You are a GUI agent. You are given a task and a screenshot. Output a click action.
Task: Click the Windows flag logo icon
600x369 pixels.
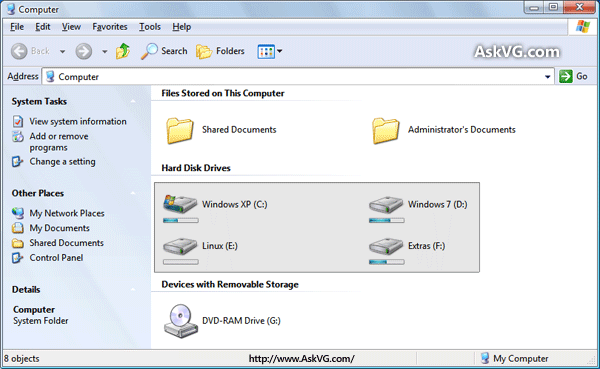point(583,26)
